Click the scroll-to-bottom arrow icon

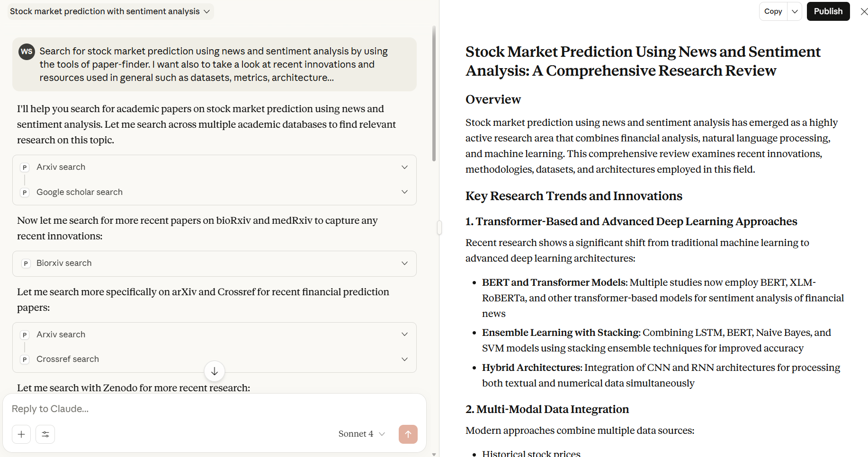coord(215,371)
